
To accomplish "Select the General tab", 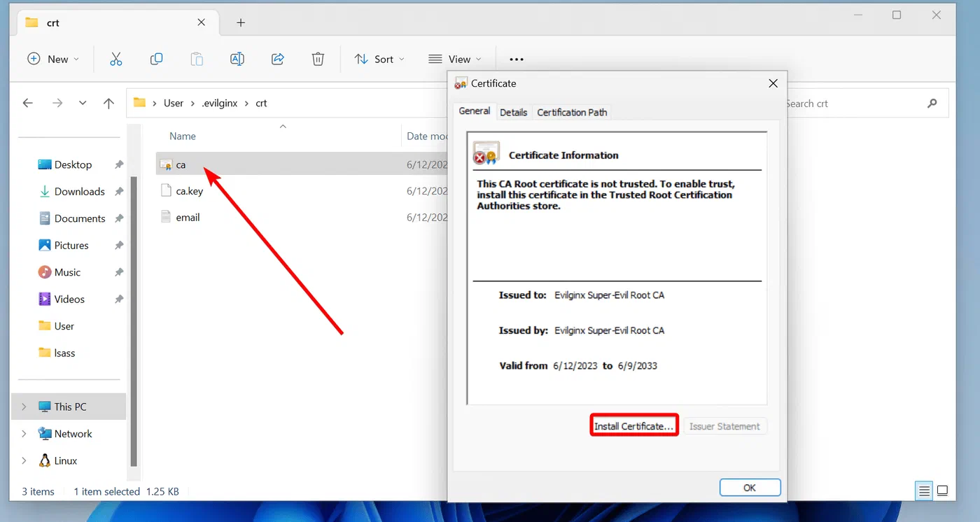I will pos(474,111).
